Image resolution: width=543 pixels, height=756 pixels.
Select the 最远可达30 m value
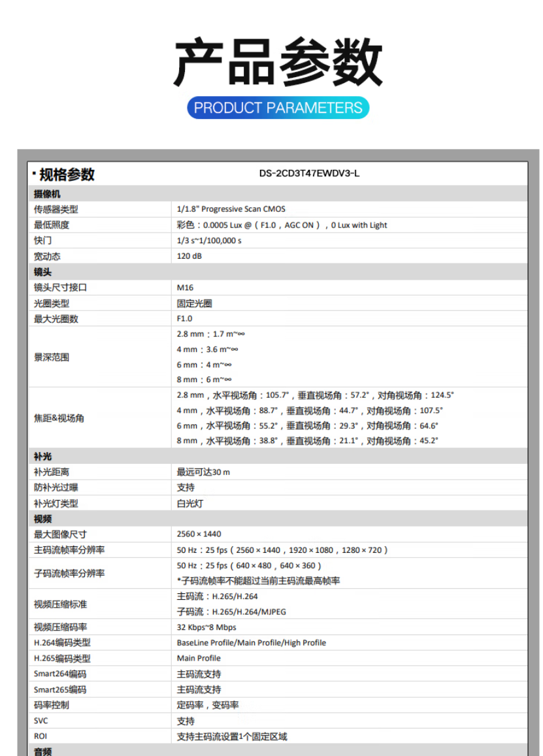pyautogui.click(x=203, y=472)
